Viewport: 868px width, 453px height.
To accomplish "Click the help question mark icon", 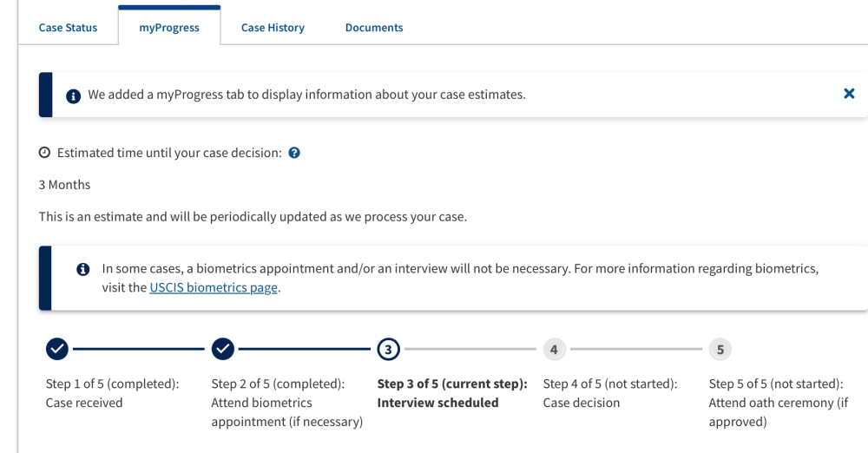I will pos(294,153).
